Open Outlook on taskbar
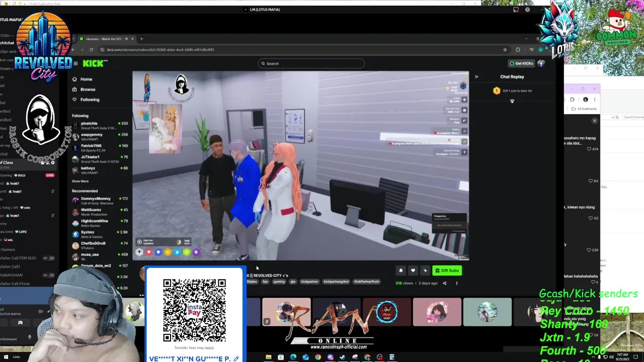Image resolution: width=644 pixels, height=362 pixels. (305, 357)
